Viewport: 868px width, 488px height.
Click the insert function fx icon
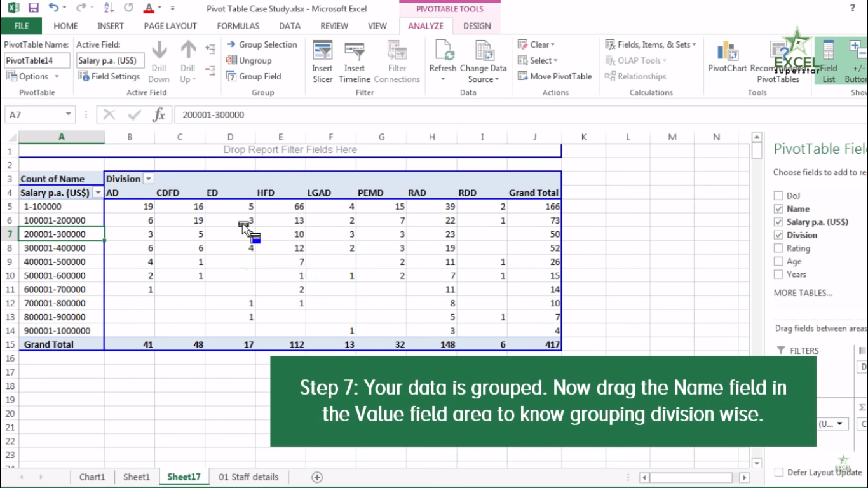159,115
